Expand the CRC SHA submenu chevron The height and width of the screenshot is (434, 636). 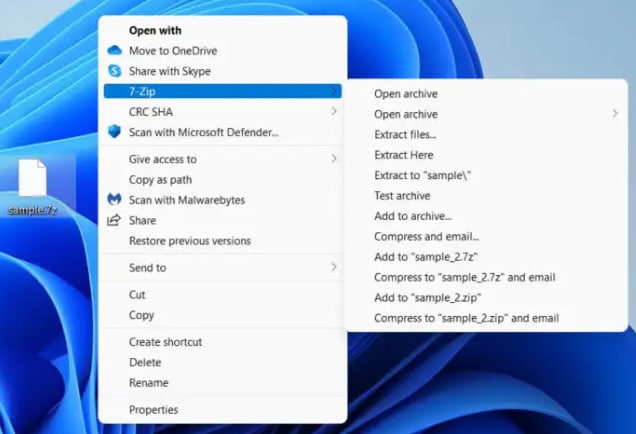tap(333, 111)
